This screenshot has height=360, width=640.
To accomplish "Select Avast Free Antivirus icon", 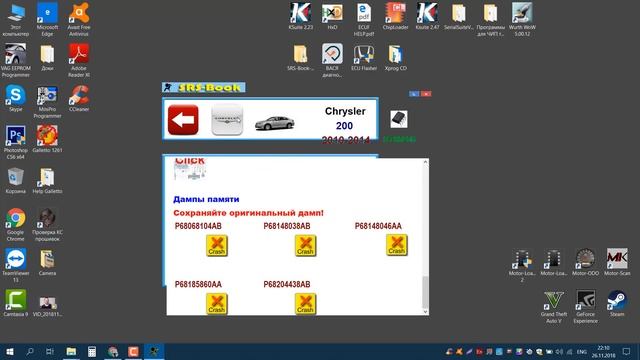I will (79, 19).
